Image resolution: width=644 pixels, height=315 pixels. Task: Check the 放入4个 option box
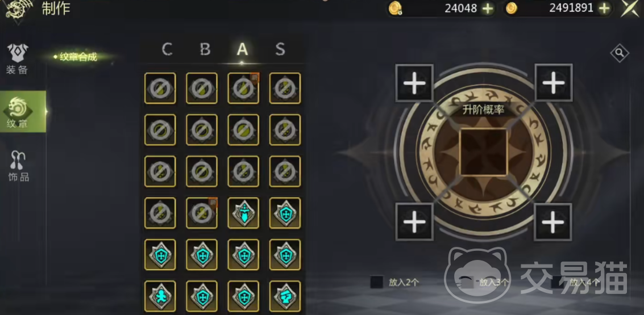(558, 282)
